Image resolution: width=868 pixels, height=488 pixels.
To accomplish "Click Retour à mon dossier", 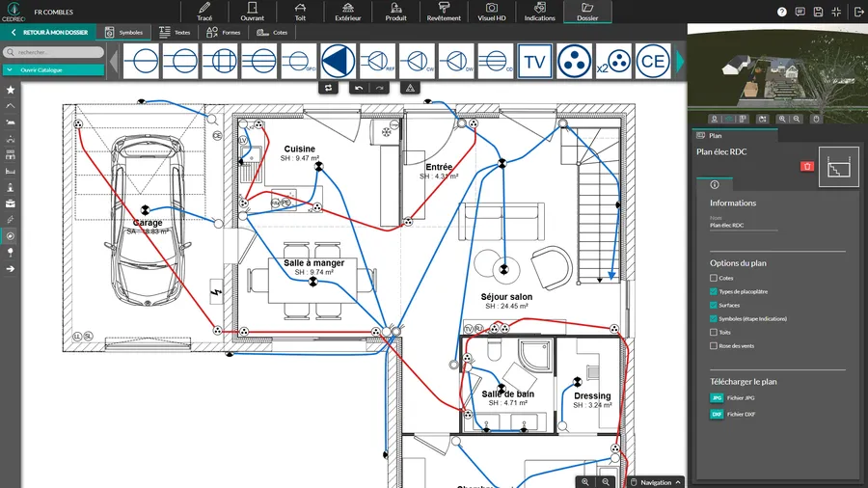I will coord(50,32).
